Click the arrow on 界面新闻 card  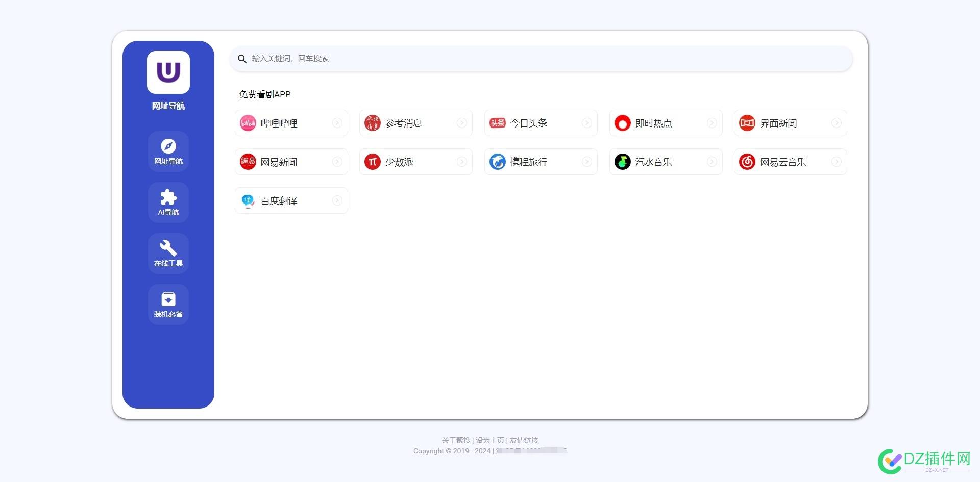(x=837, y=123)
